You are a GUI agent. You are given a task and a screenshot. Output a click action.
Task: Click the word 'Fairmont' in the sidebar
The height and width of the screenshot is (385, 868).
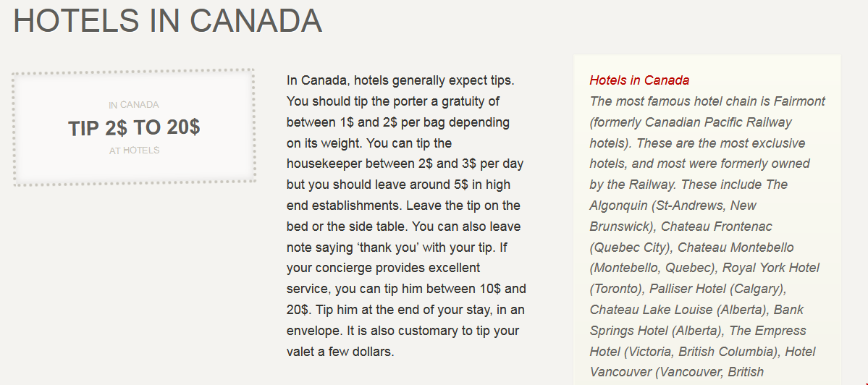point(799,101)
